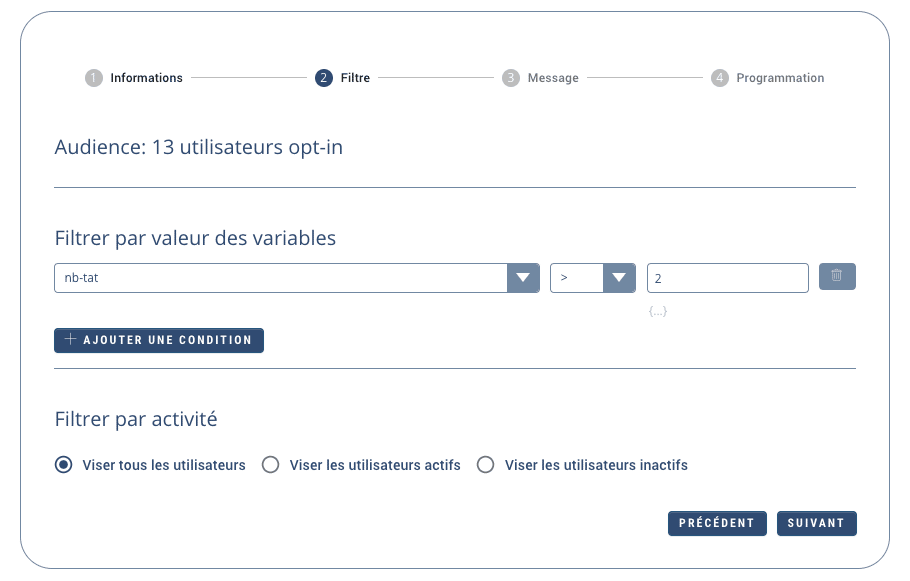Click the '>' operator select field
The height and width of the screenshot is (581, 910).
[x=576, y=278]
